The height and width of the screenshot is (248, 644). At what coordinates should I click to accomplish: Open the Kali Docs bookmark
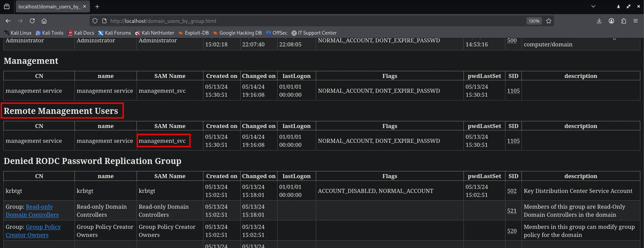(x=81, y=33)
